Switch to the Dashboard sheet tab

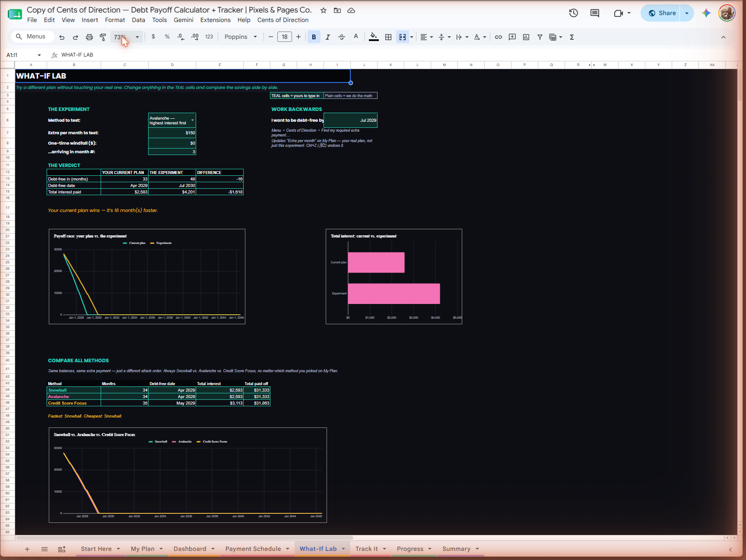(190, 549)
